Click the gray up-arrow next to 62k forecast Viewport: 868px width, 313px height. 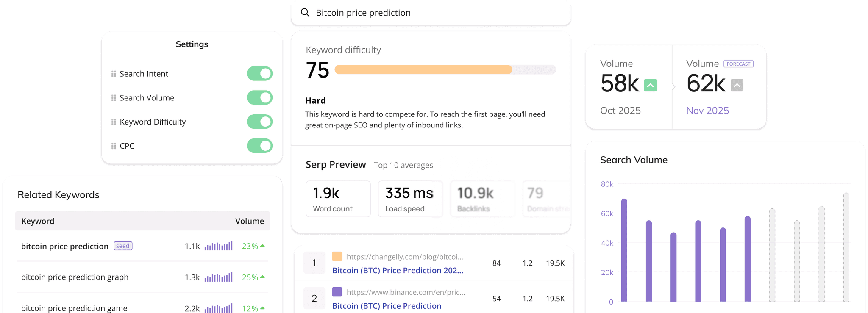[737, 85]
